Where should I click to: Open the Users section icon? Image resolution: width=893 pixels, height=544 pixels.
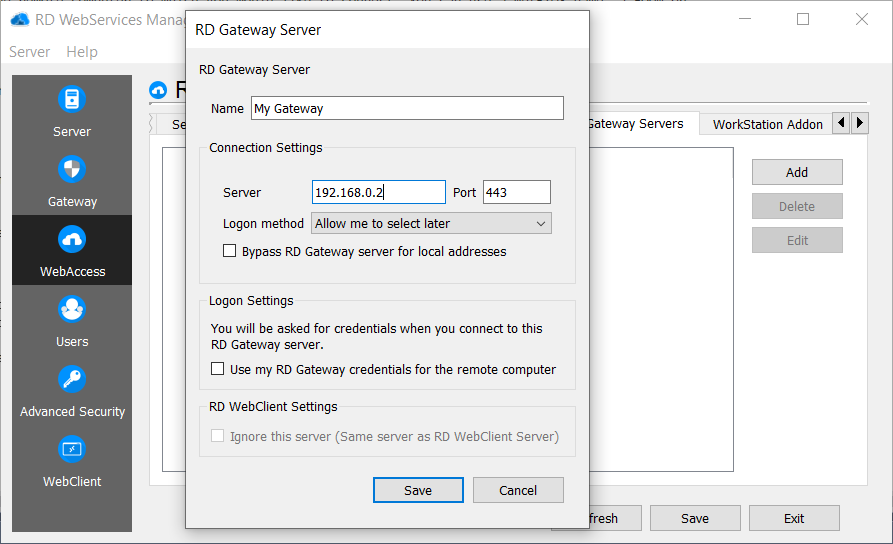coord(72,310)
